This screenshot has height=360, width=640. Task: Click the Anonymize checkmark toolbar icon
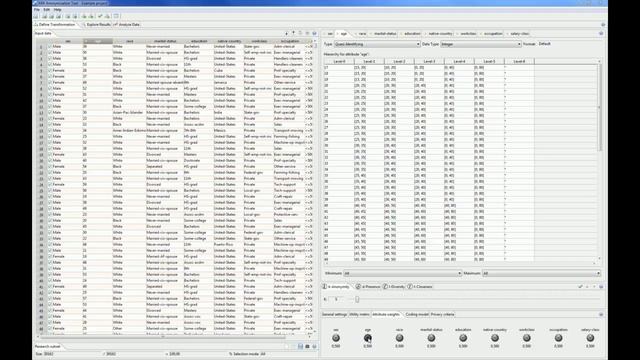point(100,16)
